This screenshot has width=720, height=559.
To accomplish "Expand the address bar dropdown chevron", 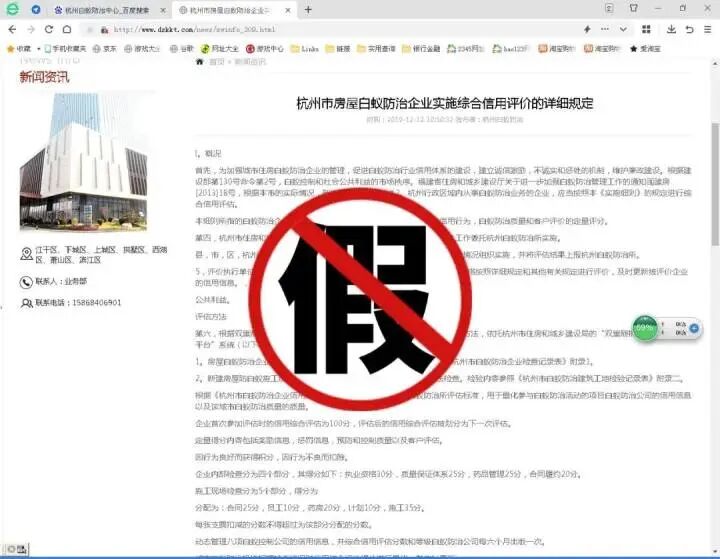I will tap(623, 29).
